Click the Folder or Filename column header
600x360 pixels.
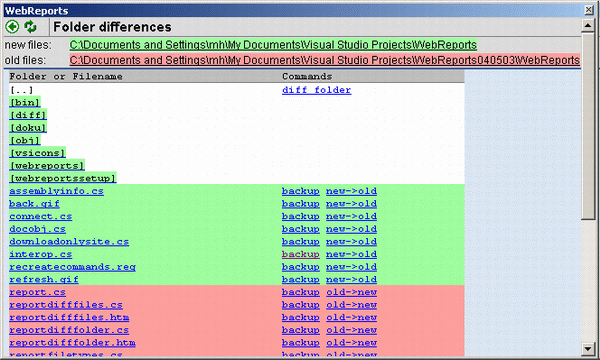(x=66, y=77)
